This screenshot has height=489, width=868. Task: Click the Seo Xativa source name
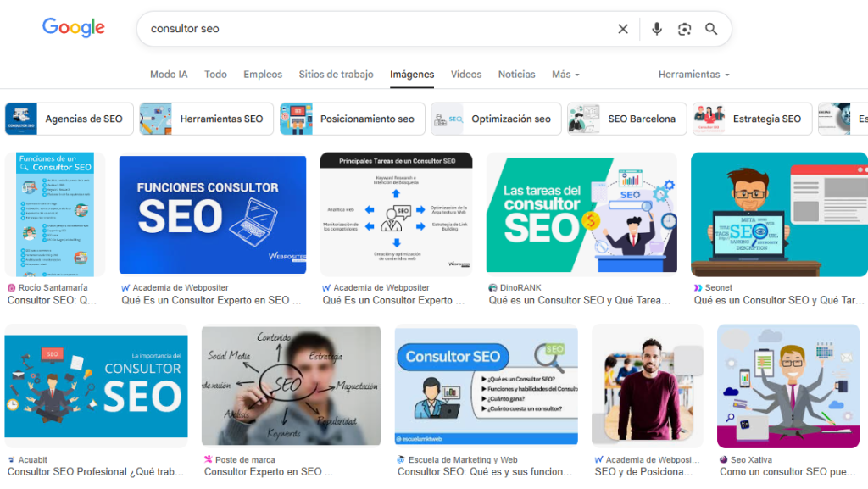(751, 459)
